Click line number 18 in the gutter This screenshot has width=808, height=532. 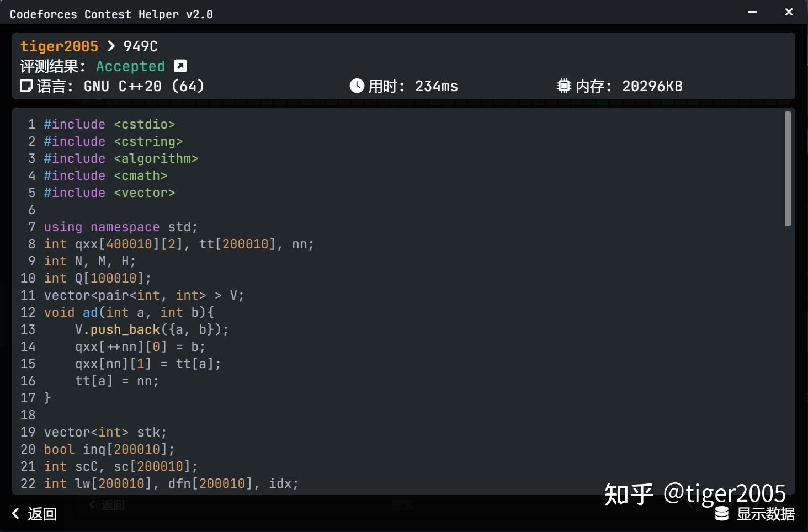(x=28, y=415)
